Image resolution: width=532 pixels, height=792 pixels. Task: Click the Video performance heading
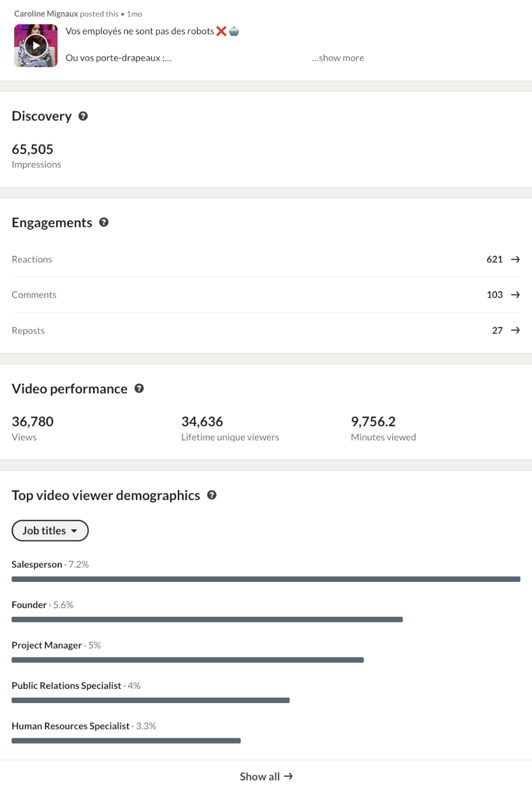point(70,389)
